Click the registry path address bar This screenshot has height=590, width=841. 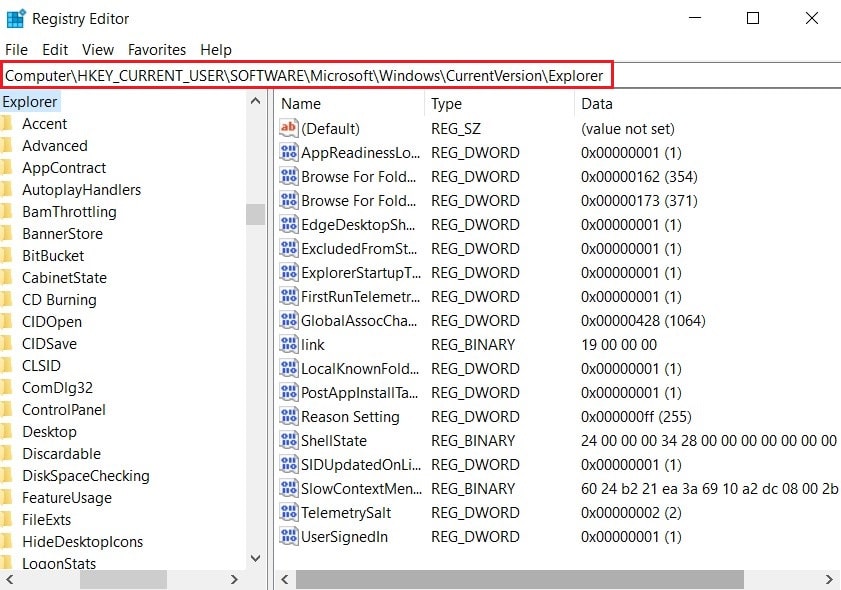click(306, 75)
